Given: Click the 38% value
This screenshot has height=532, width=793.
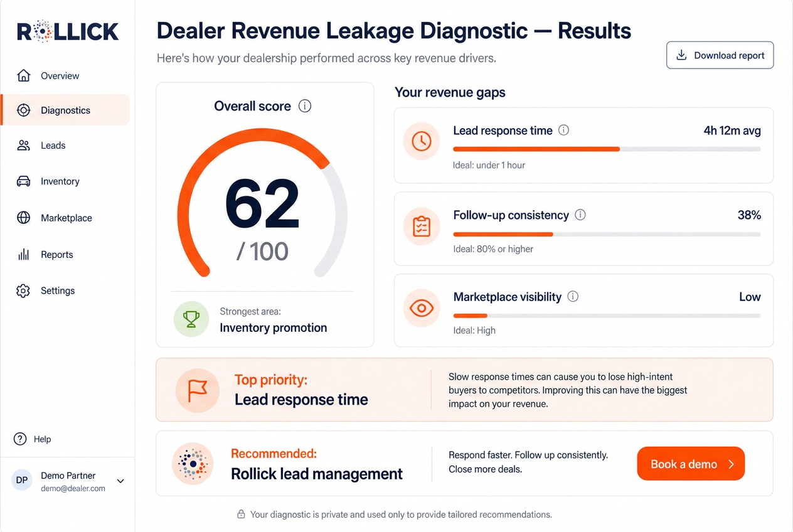Looking at the screenshot, I should [x=749, y=215].
